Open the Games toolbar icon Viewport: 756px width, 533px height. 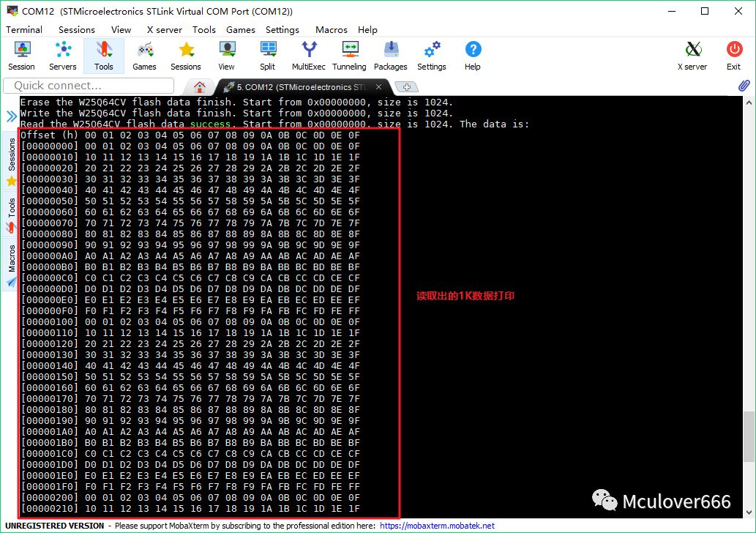click(145, 56)
